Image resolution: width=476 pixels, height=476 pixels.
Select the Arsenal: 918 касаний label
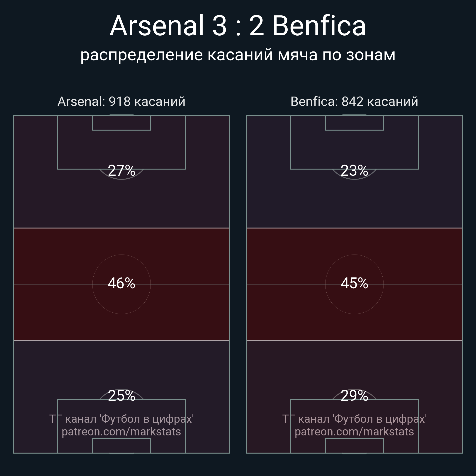click(121, 102)
